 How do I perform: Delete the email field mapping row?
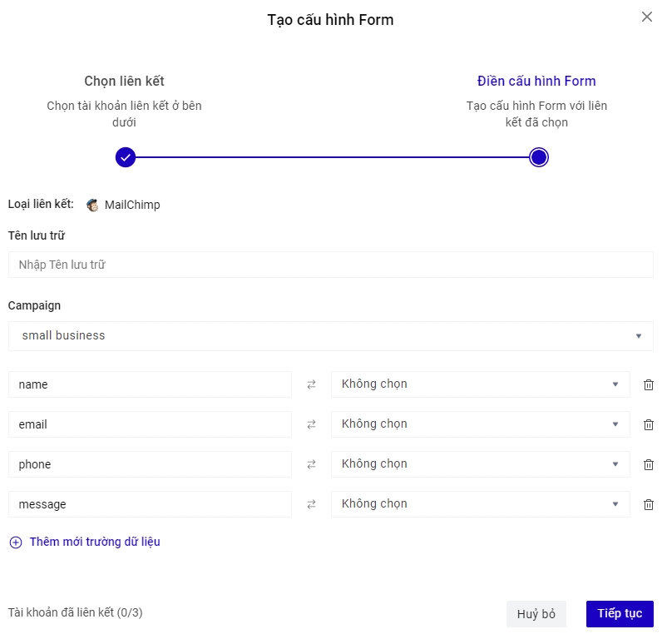coord(649,424)
